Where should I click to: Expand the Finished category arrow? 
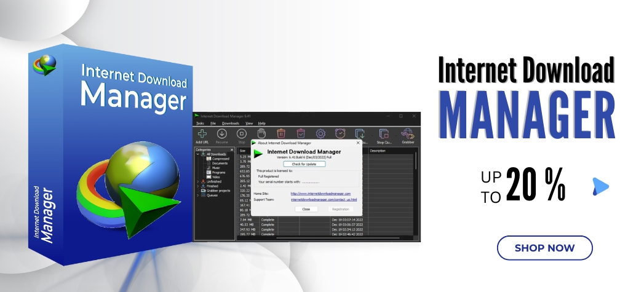[198, 186]
